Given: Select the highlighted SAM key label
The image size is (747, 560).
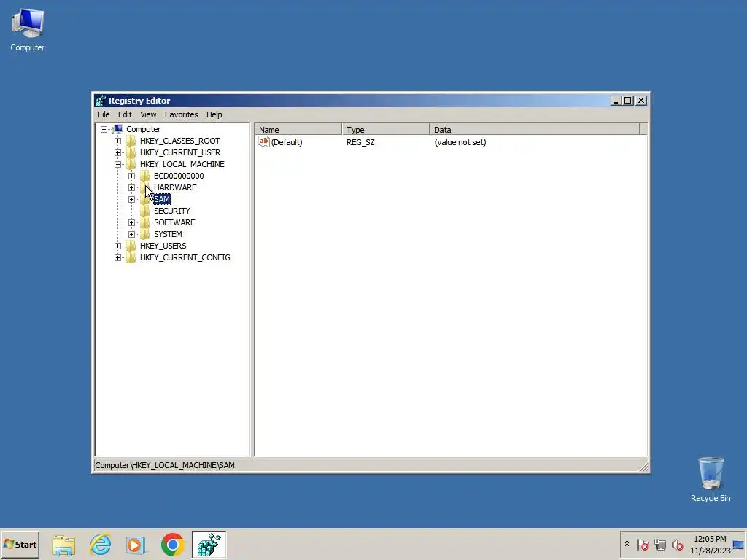Looking at the screenshot, I should coord(162,199).
